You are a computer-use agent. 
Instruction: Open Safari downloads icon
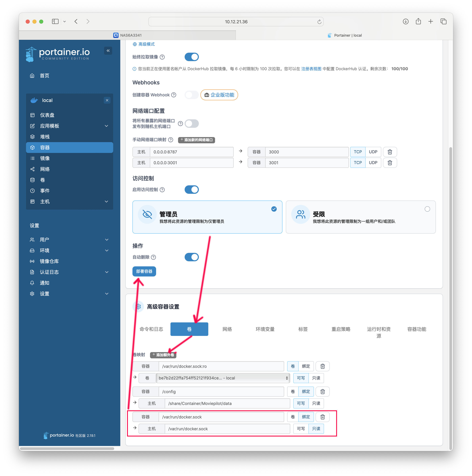point(405,21)
